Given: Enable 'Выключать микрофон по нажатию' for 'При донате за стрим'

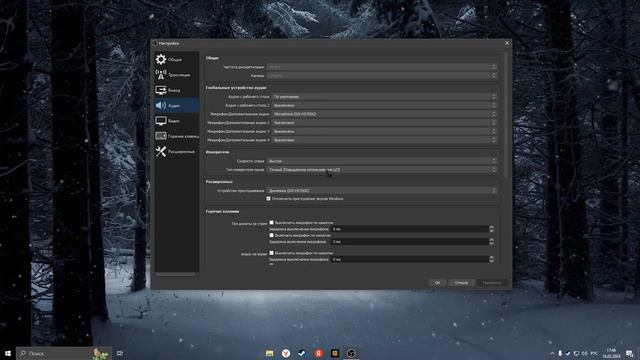Looking at the screenshot, I should [271, 223].
